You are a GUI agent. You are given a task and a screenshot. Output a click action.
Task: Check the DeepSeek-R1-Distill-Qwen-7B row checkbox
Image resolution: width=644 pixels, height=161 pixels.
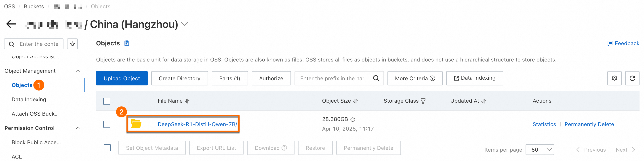(107, 124)
